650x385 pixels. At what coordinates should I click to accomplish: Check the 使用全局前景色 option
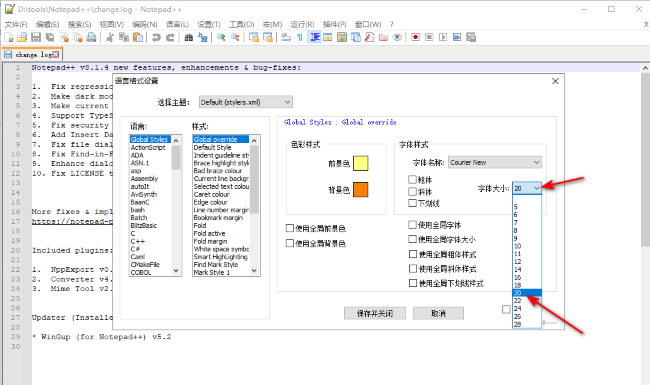(290, 228)
